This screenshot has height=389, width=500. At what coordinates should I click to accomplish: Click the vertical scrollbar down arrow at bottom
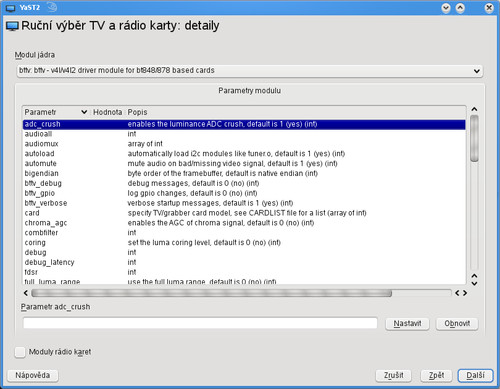[x=474, y=283]
